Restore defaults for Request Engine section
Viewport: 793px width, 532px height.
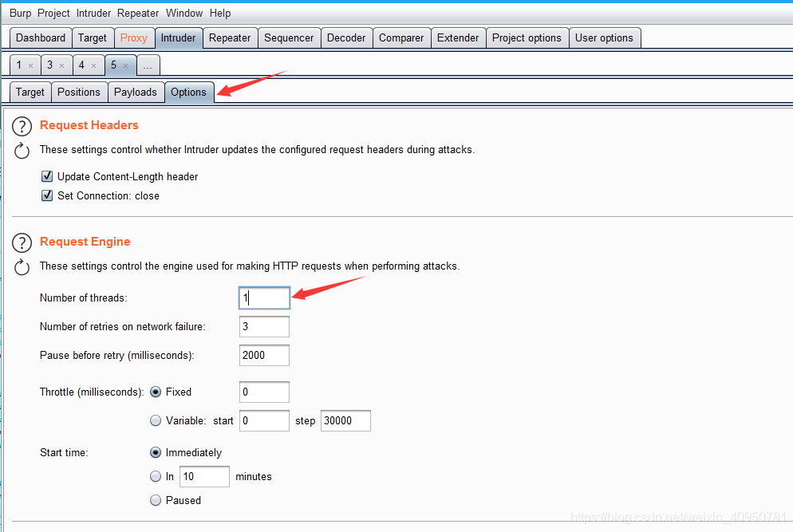pyautogui.click(x=22, y=267)
